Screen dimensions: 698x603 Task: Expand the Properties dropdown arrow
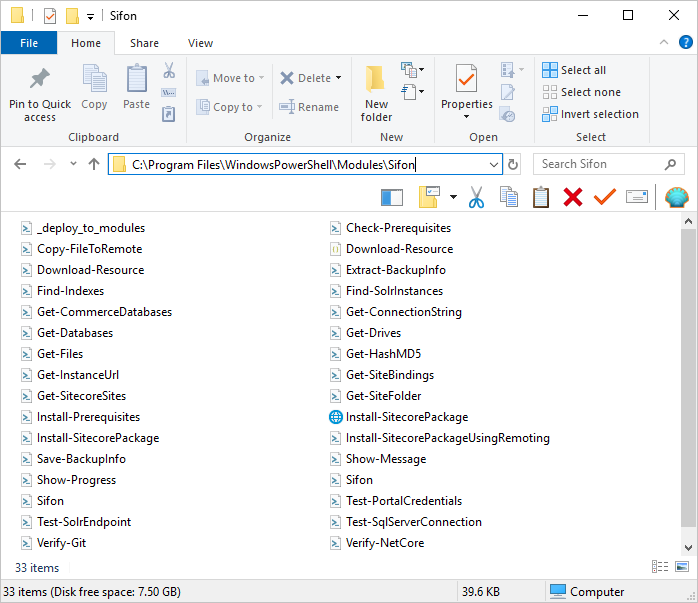(466, 117)
